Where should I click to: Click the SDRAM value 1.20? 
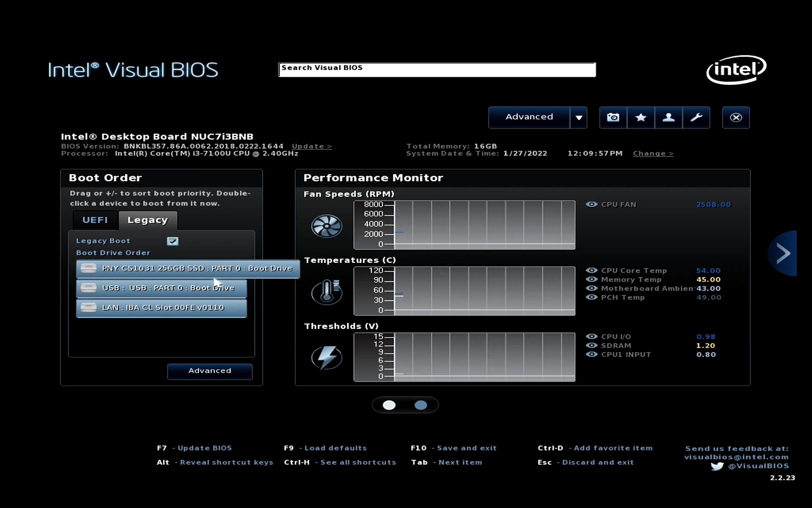tap(706, 345)
